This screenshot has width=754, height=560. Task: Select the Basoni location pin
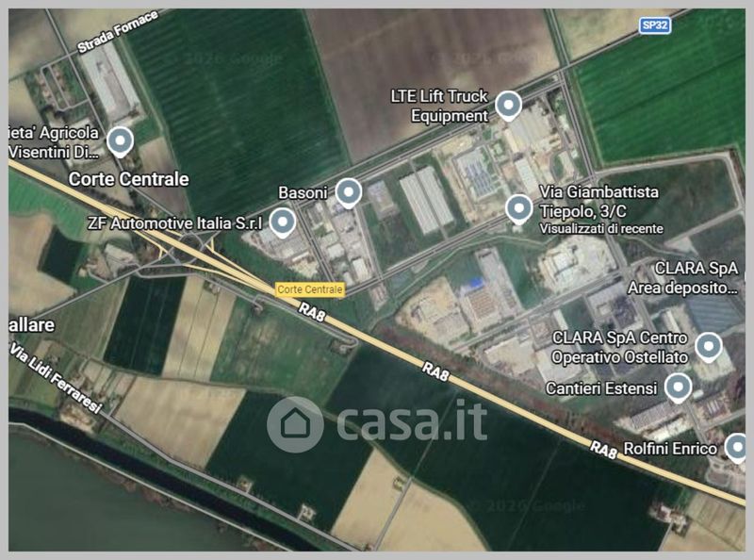pyautogui.click(x=348, y=193)
